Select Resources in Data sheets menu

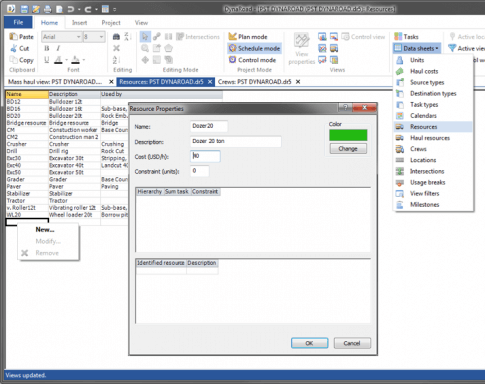(433, 127)
